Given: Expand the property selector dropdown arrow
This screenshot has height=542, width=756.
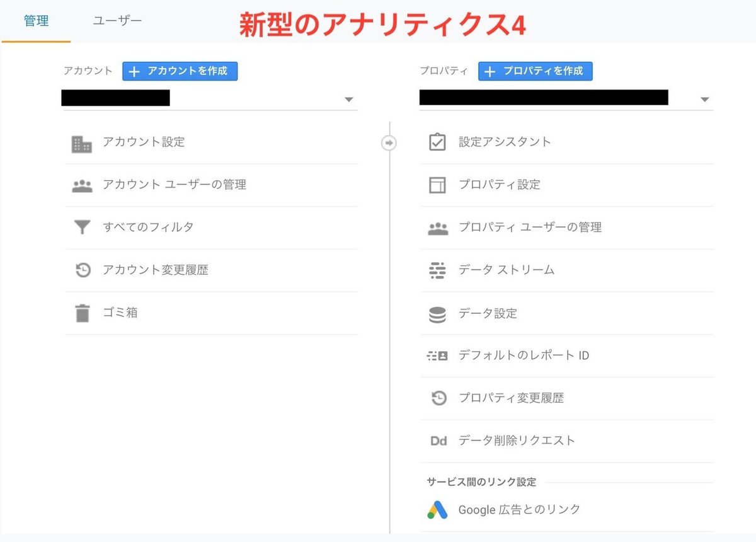Looking at the screenshot, I should click(705, 100).
